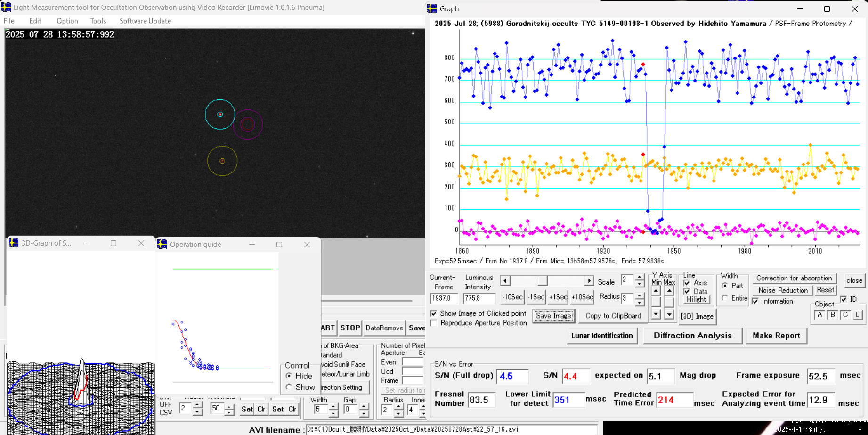868x435 pixels.
Task: Open the Tools menu
Action: point(98,21)
